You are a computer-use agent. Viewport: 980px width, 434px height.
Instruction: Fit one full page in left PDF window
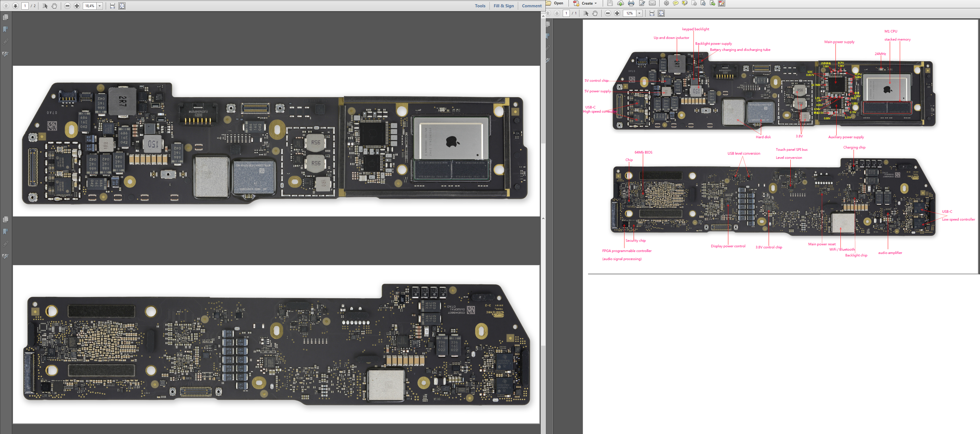(x=122, y=6)
